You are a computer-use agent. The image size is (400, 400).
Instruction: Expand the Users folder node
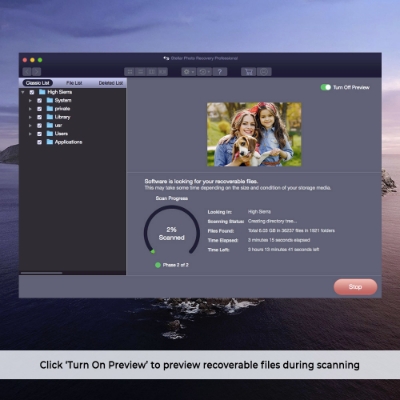tap(30, 134)
